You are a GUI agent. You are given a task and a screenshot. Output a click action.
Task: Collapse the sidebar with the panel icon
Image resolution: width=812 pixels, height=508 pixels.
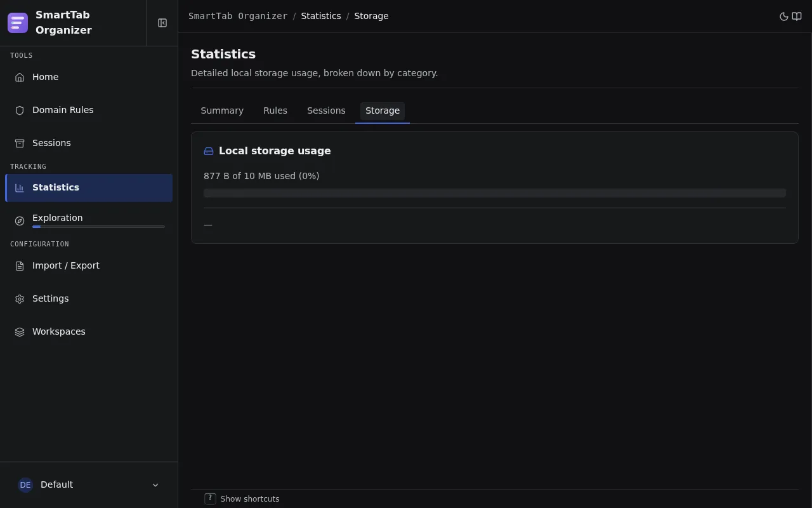[x=162, y=23]
